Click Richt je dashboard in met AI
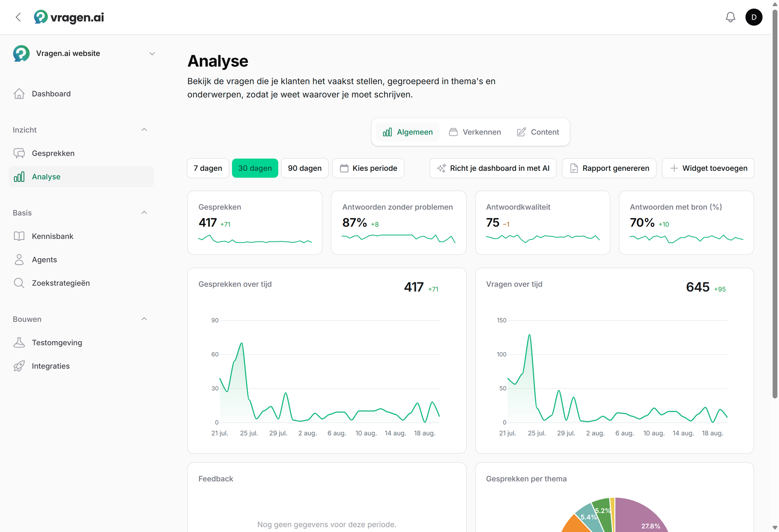Screen dimensions: 779x532 click(x=493, y=168)
